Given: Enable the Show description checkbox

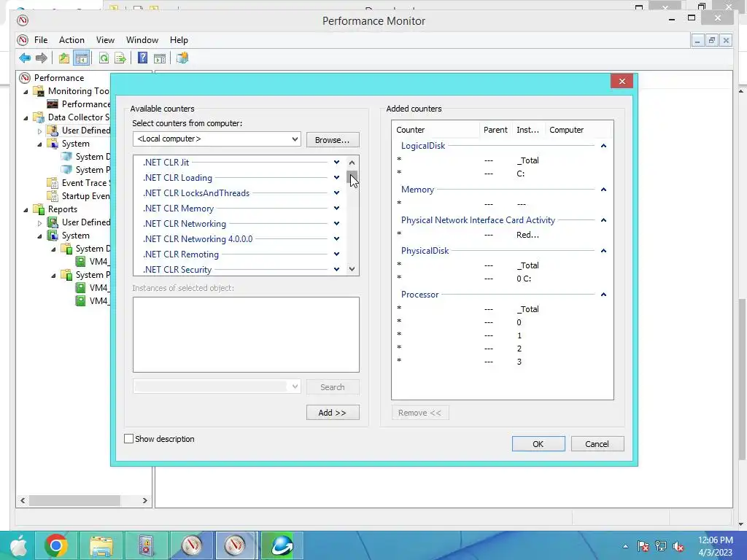Looking at the screenshot, I should 128,438.
